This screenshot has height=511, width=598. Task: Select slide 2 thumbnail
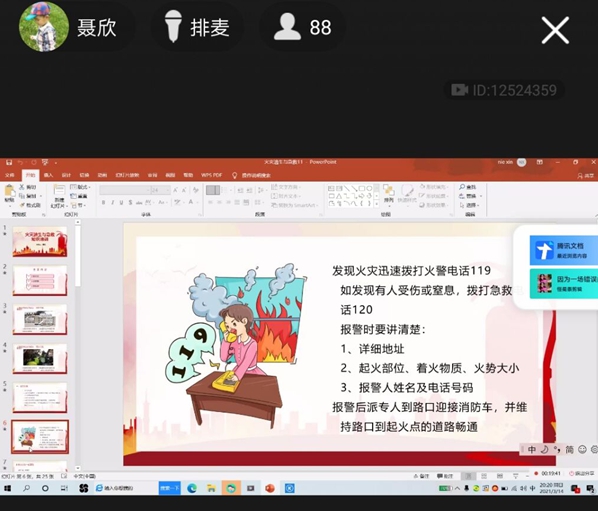coord(40,281)
